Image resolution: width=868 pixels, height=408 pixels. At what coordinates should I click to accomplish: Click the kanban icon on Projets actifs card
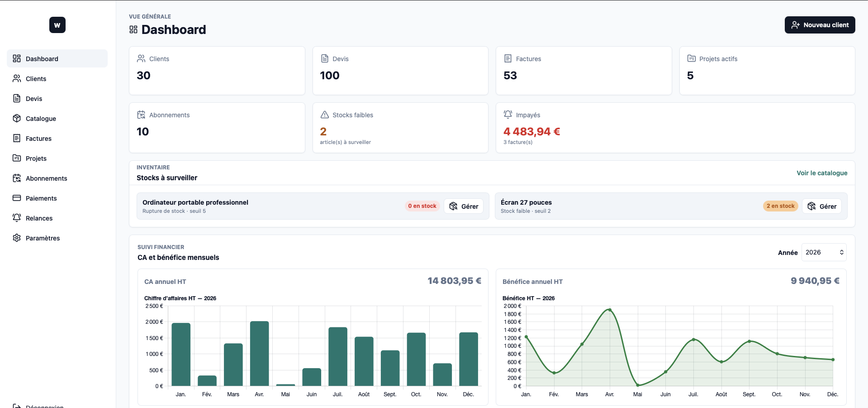692,58
